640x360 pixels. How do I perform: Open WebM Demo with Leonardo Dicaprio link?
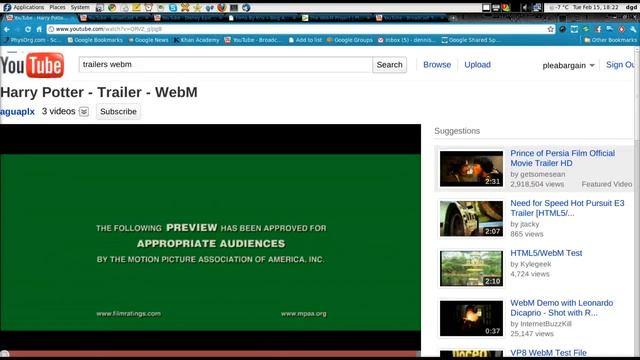click(561, 308)
